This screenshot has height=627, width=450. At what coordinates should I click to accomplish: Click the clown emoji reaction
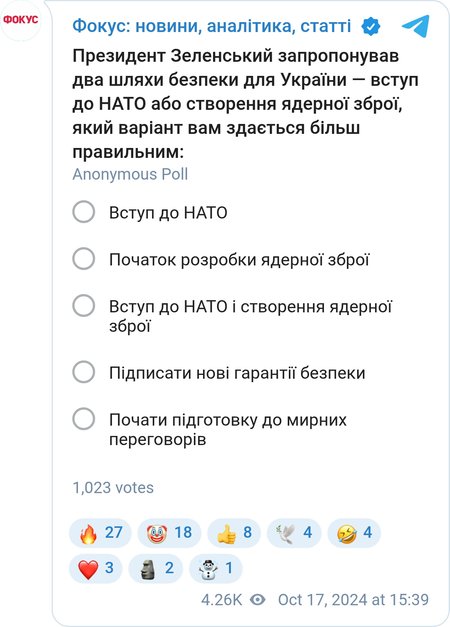click(x=169, y=533)
